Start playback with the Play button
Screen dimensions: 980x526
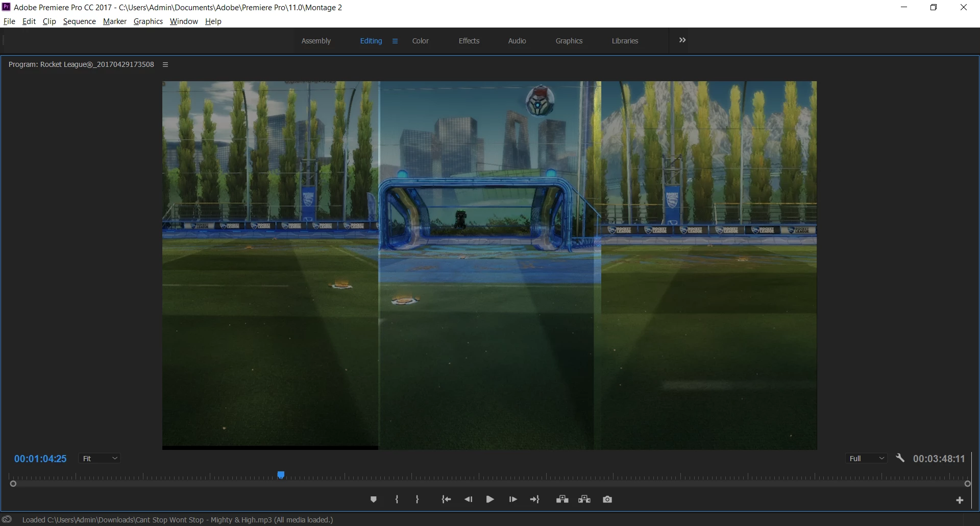click(x=490, y=499)
